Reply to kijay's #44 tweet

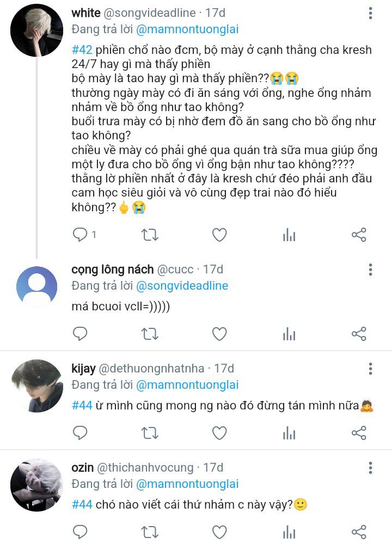click(x=80, y=433)
